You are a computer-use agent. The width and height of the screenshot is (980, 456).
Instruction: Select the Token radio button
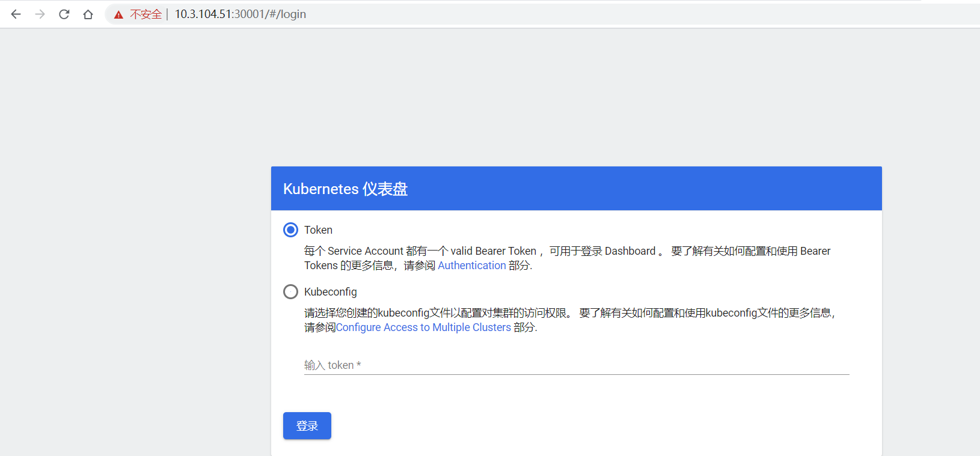(x=290, y=230)
